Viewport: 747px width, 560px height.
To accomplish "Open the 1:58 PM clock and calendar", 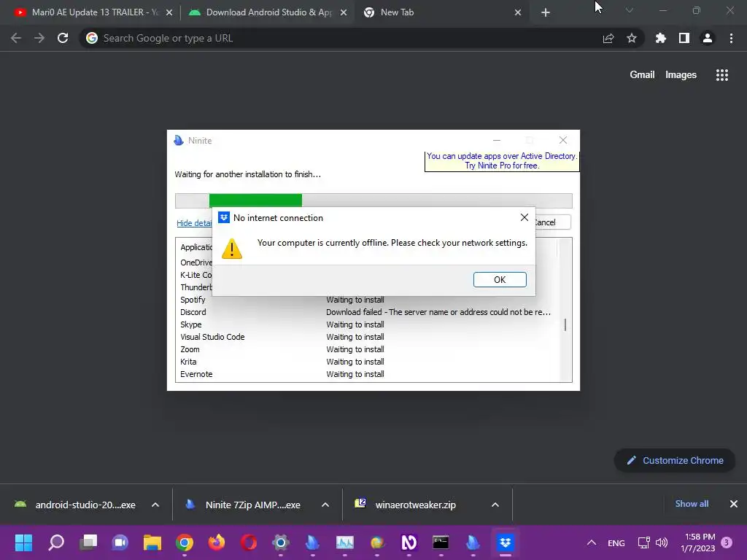I will coord(698,542).
